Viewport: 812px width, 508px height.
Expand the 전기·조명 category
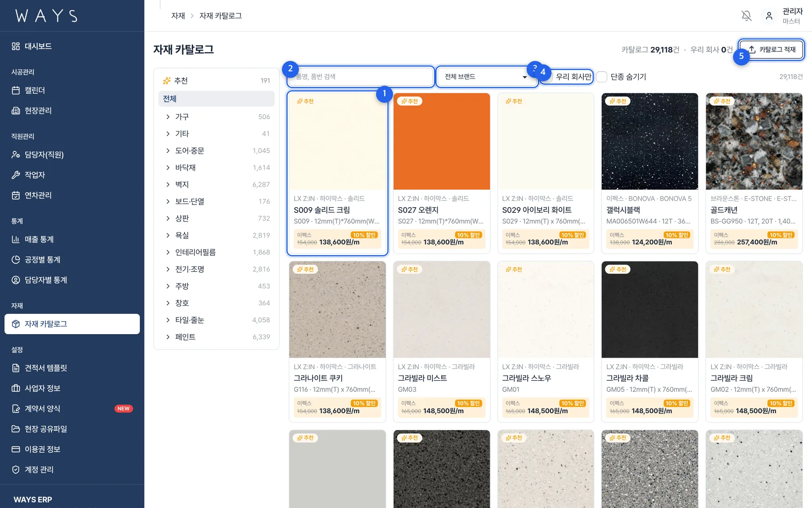pyautogui.click(x=168, y=269)
